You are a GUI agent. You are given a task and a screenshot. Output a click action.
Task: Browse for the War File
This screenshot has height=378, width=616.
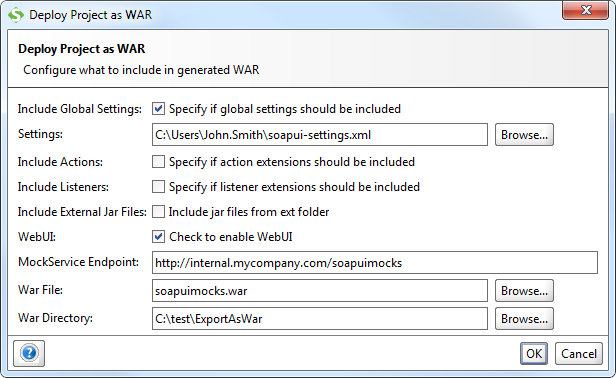[524, 291]
